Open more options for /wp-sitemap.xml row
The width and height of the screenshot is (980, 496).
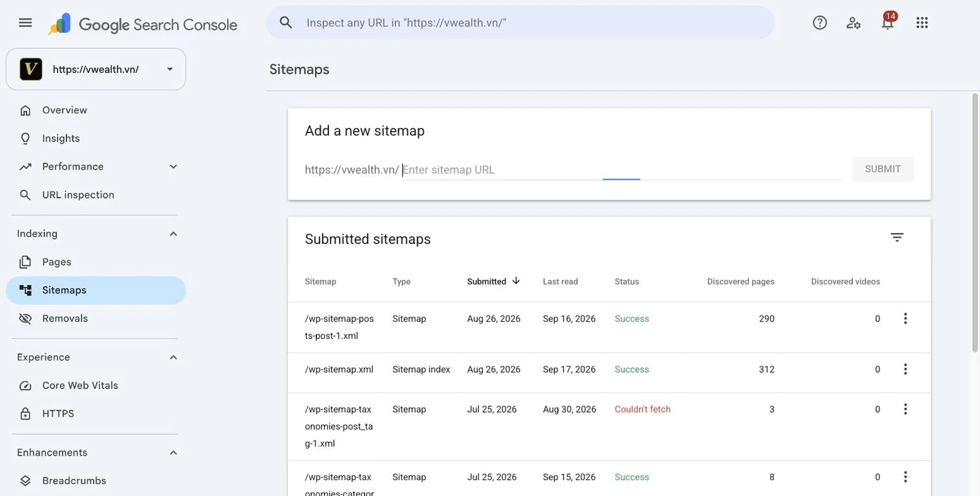pyautogui.click(x=905, y=369)
